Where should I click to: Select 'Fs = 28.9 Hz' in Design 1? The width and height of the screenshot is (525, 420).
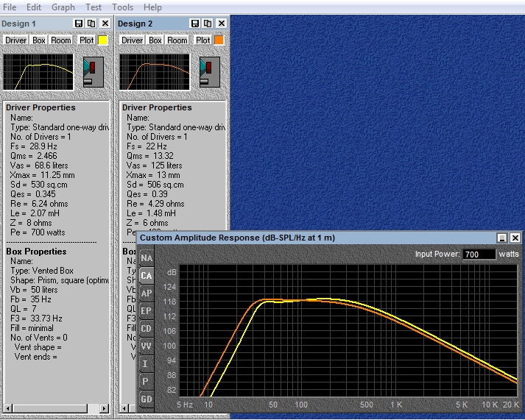33,146
